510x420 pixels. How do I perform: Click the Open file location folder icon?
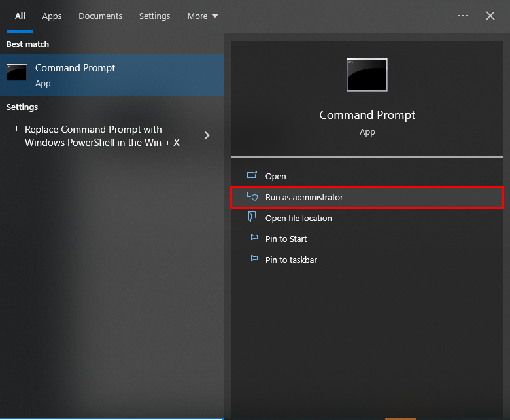252,218
